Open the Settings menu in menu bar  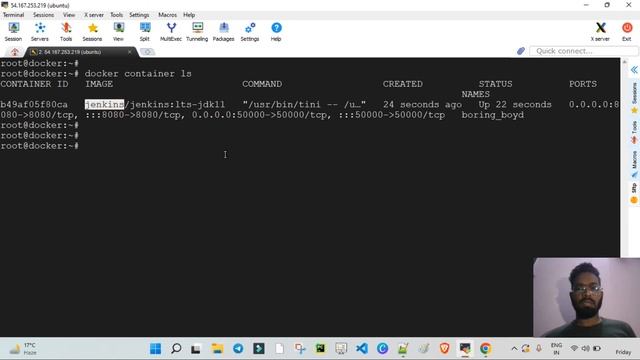coord(139,15)
